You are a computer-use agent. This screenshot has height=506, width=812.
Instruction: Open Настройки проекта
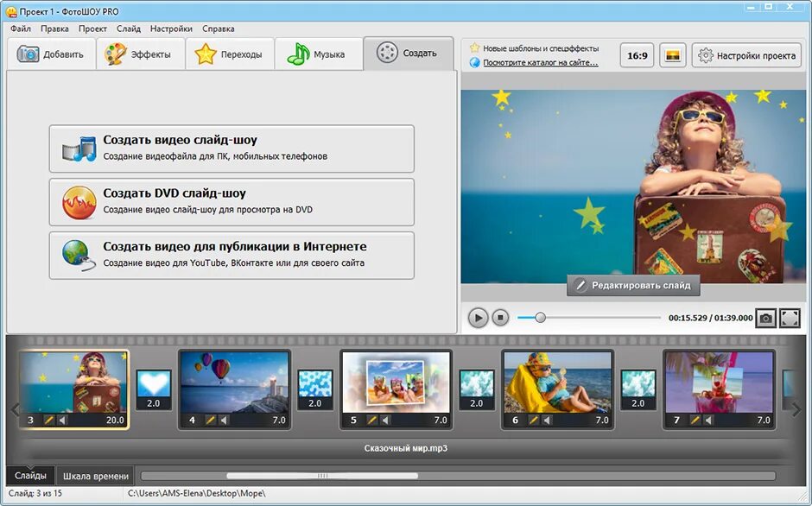(x=746, y=55)
